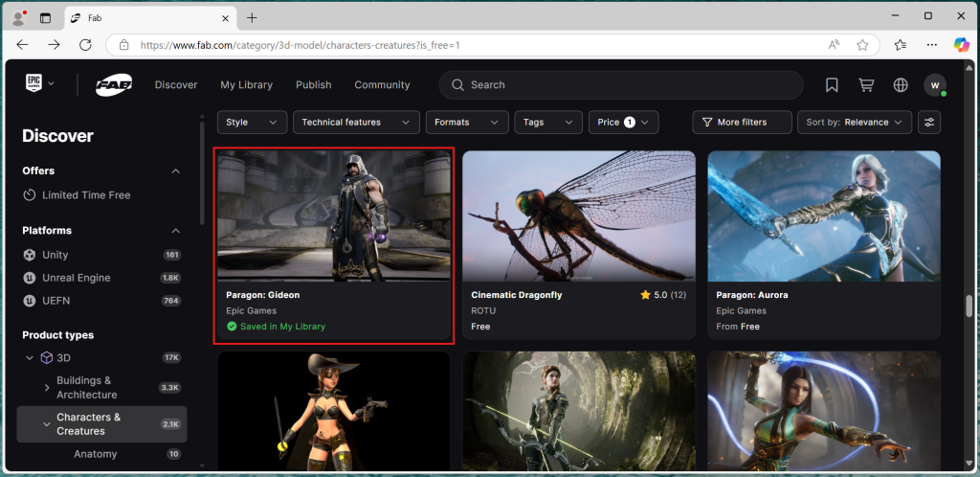Open the user account avatar W
The width and height of the screenshot is (980, 477).
[x=935, y=85]
